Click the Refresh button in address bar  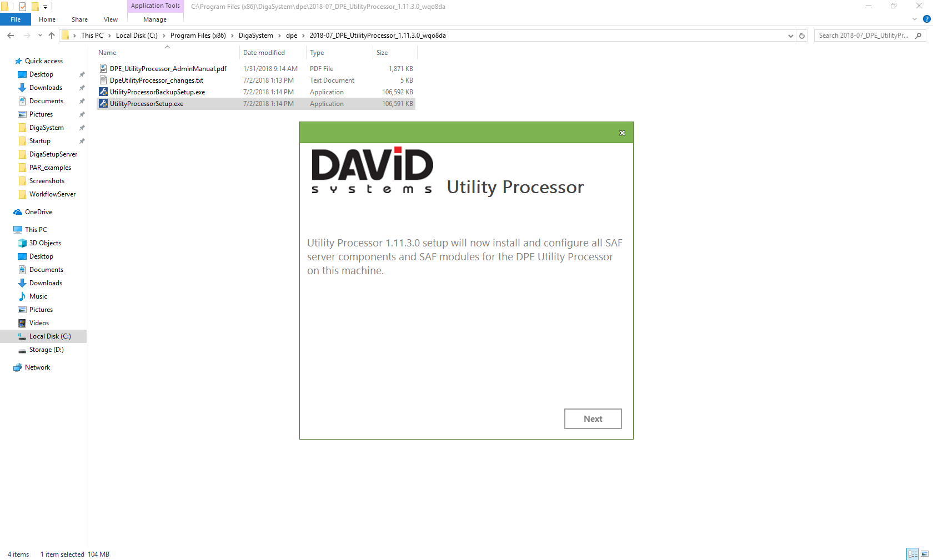click(802, 36)
